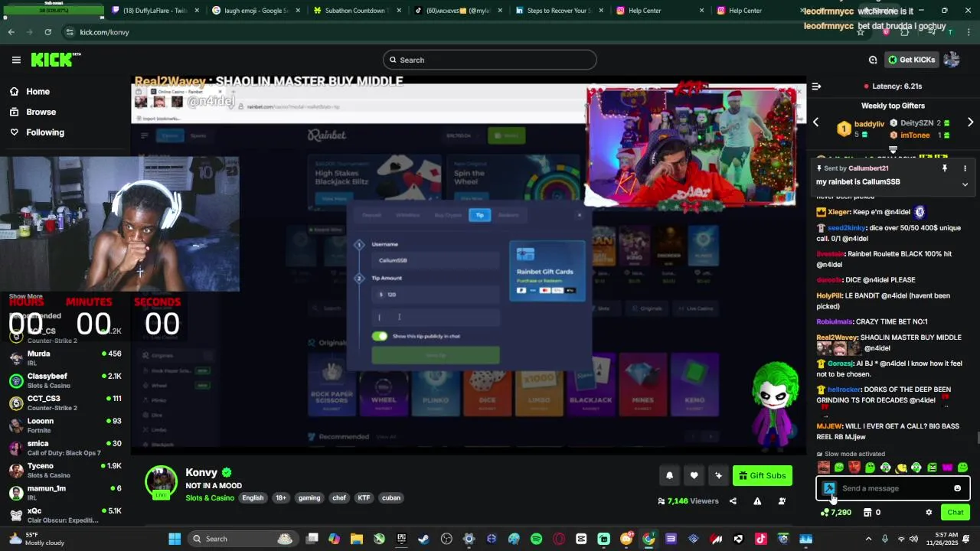This screenshot has height=551, width=980.
Task: Click the 7,290 channel points balance
Action: (836, 513)
